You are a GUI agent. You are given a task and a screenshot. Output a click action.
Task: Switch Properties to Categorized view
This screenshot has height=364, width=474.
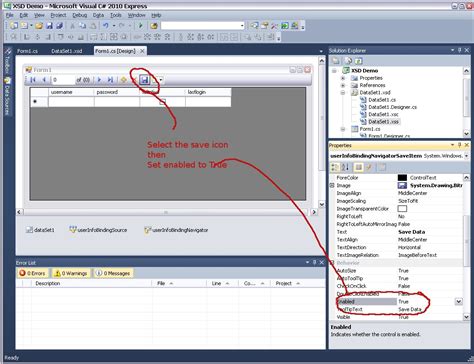(x=335, y=167)
